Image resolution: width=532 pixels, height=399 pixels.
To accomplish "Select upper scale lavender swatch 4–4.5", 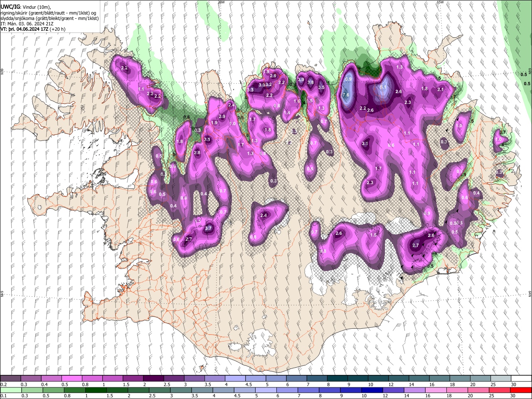I will coord(235,379).
